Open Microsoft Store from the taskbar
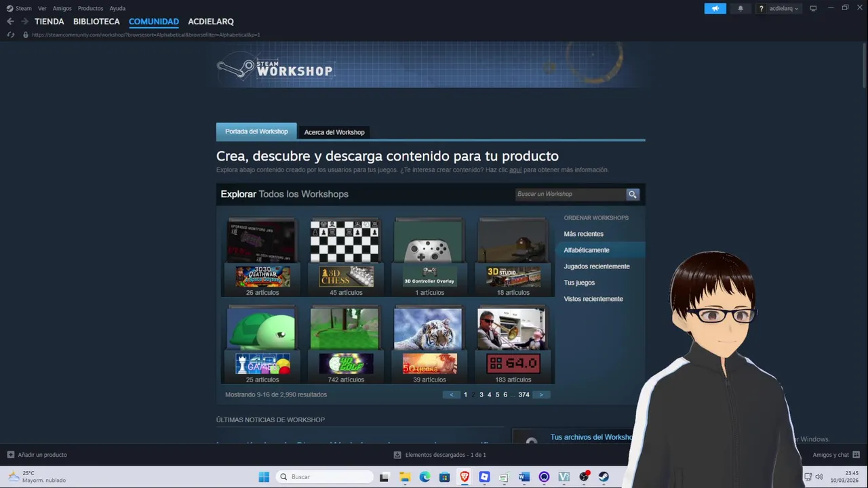The image size is (868, 488). pos(444,476)
